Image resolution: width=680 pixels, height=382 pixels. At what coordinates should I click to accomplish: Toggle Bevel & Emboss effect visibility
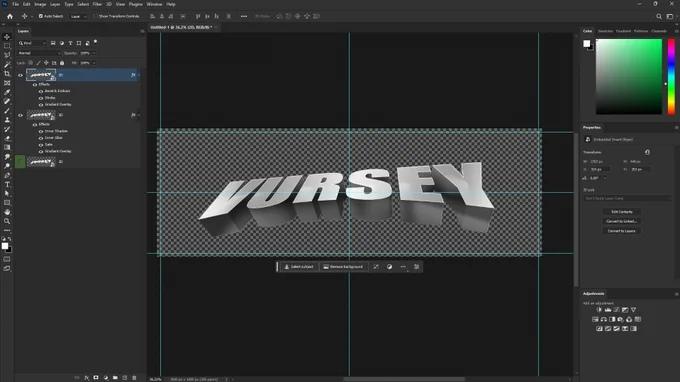[41, 91]
